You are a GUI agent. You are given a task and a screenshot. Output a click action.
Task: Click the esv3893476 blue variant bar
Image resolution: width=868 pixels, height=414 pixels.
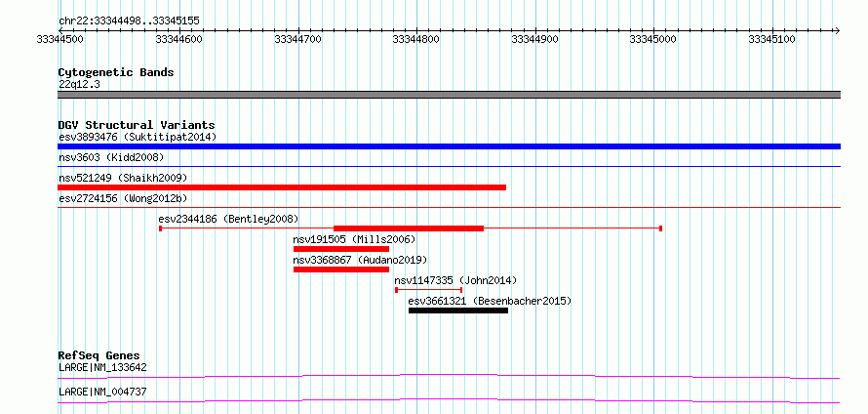449,146
